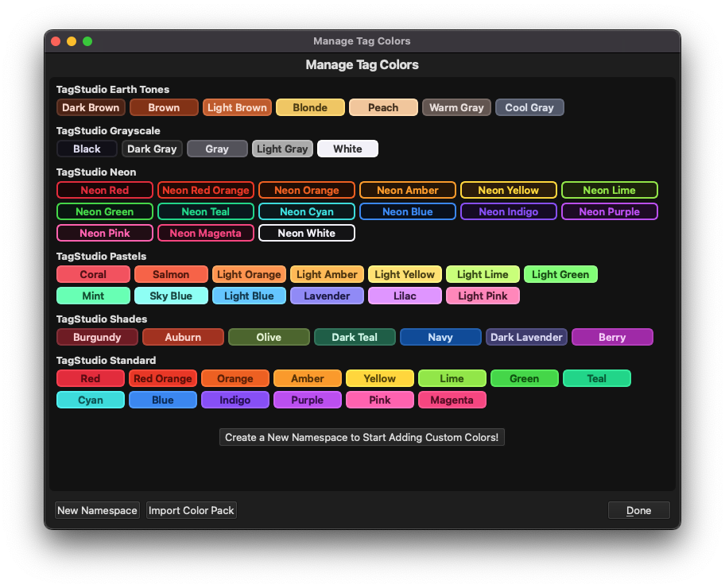
Task: Select the Sky Blue swatch
Action: point(171,296)
